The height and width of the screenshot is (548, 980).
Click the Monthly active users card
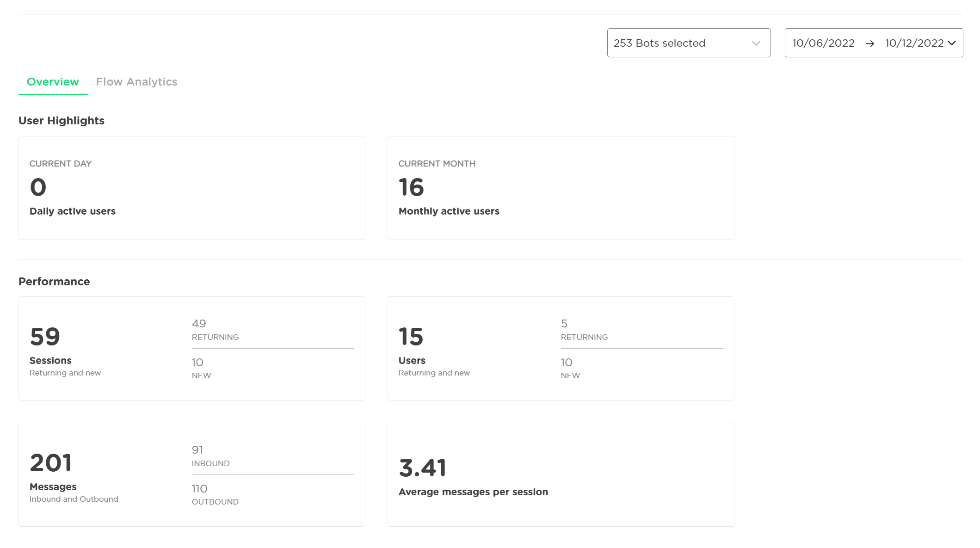[x=561, y=188]
